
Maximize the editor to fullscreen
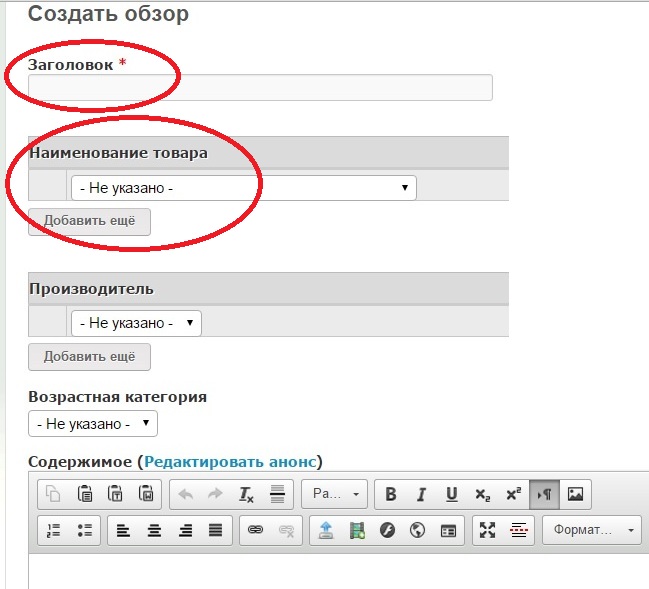tap(488, 530)
